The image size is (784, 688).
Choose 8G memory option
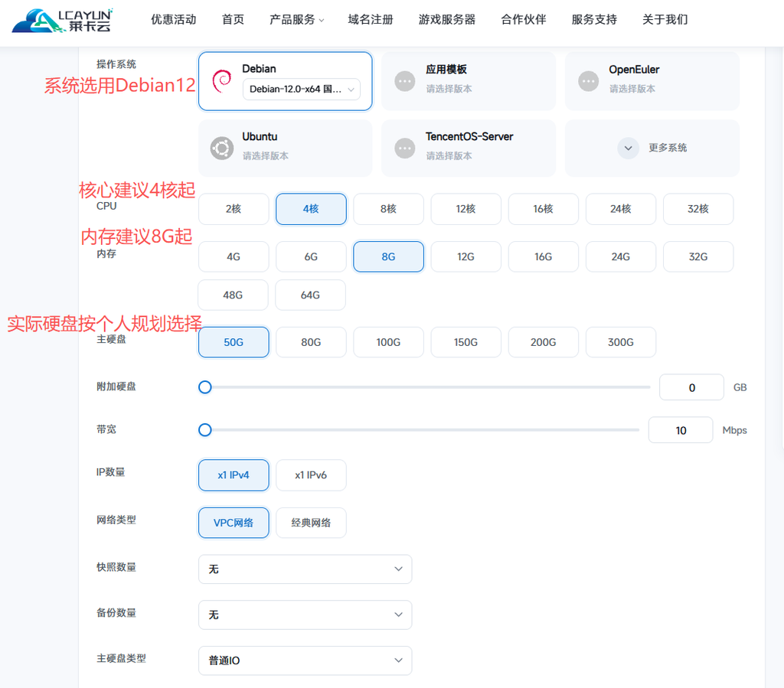click(x=388, y=257)
